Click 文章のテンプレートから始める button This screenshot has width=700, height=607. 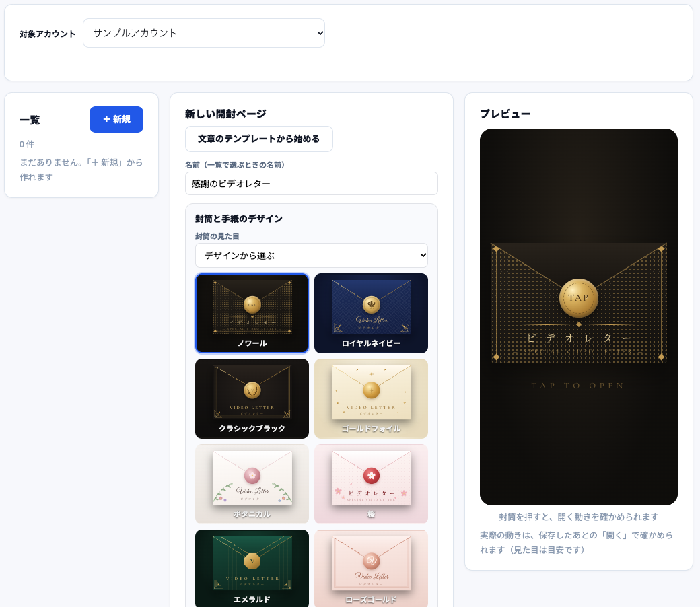pyautogui.click(x=259, y=139)
